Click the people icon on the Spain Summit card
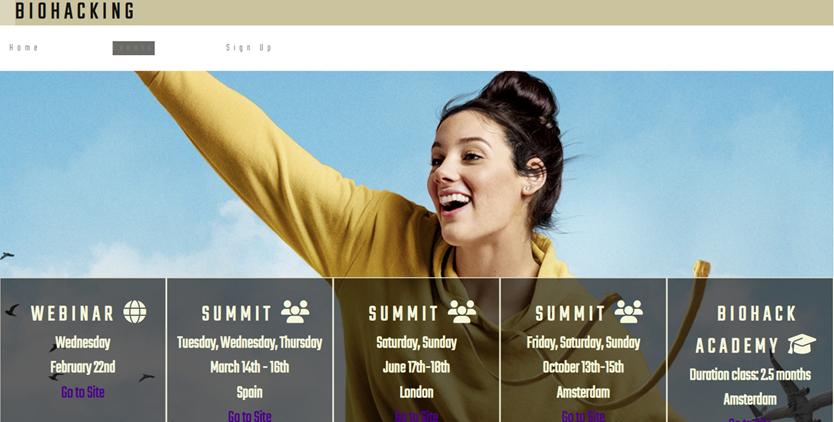 pyautogui.click(x=295, y=312)
